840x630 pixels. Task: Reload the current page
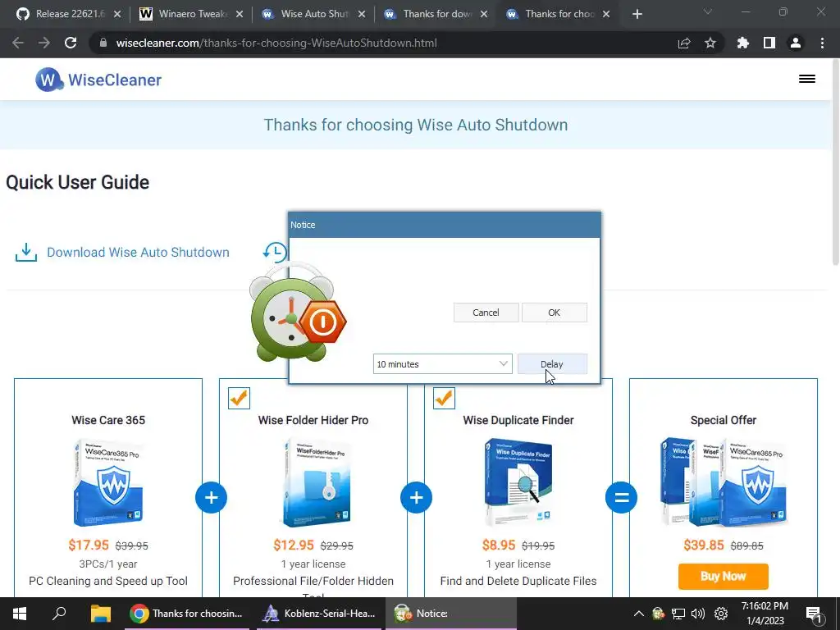[71, 43]
